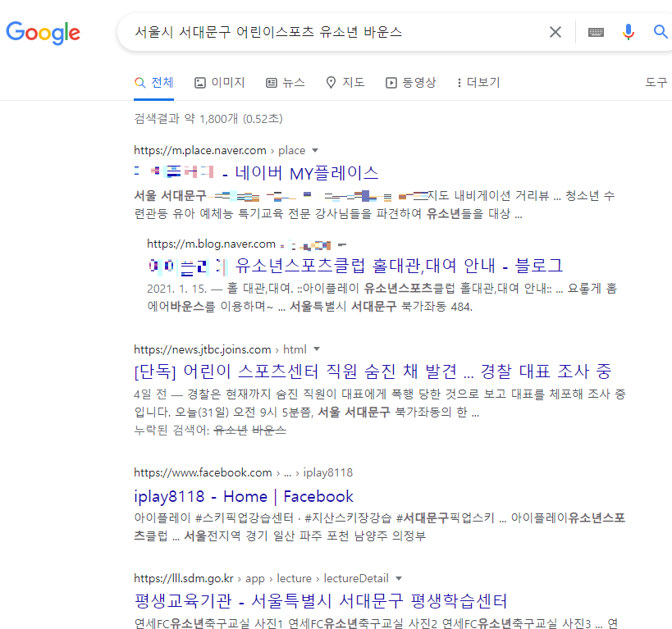Click the Google logo
672x629 pixels.
click(x=43, y=33)
